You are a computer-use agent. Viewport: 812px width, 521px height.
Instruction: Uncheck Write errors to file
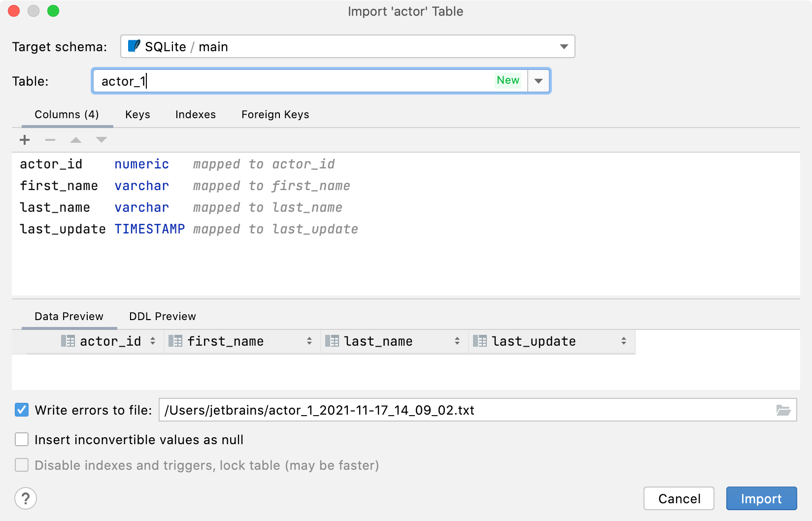21,410
